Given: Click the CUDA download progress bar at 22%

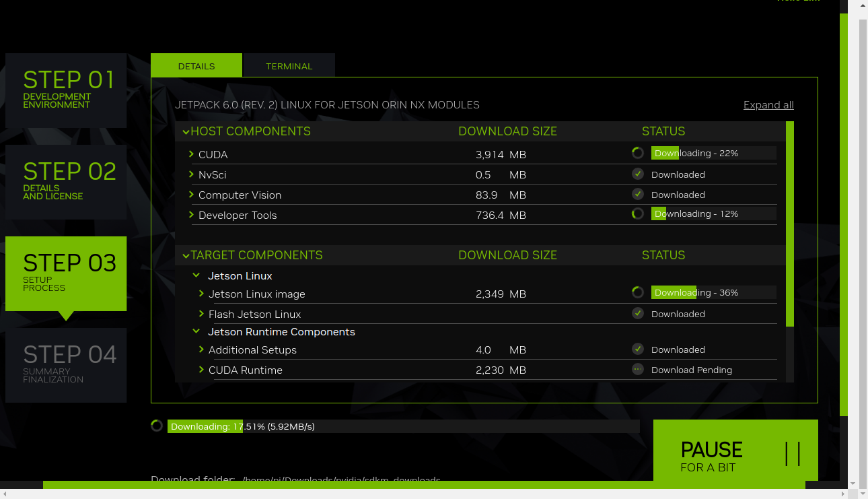Looking at the screenshot, I should coord(714,153).
